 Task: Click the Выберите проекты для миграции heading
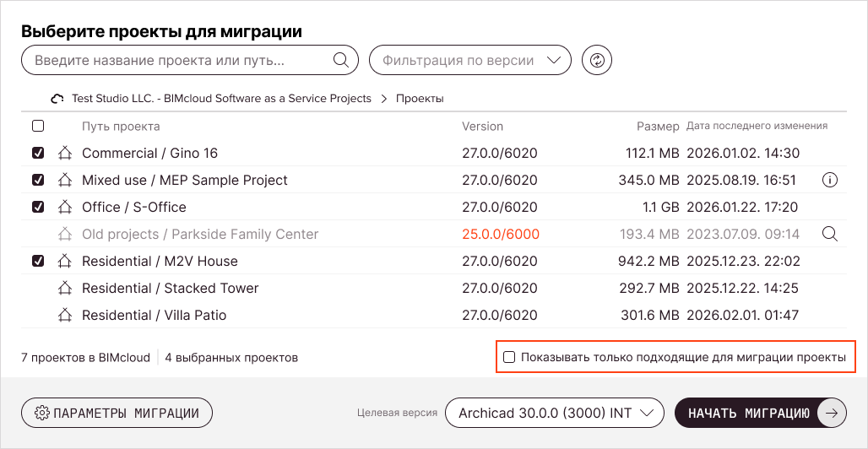[x=161, y=31]
